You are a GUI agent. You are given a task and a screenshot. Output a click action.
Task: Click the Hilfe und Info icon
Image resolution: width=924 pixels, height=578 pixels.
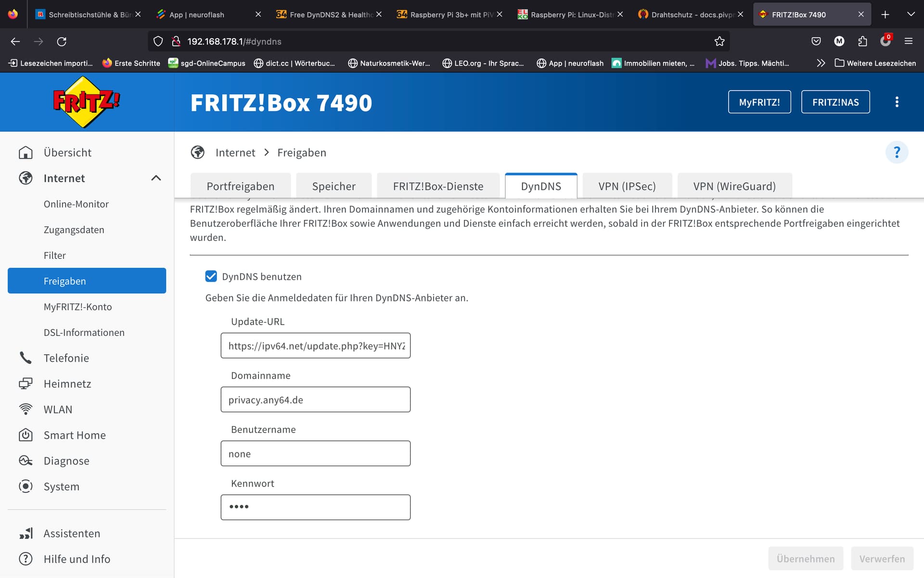26,559
